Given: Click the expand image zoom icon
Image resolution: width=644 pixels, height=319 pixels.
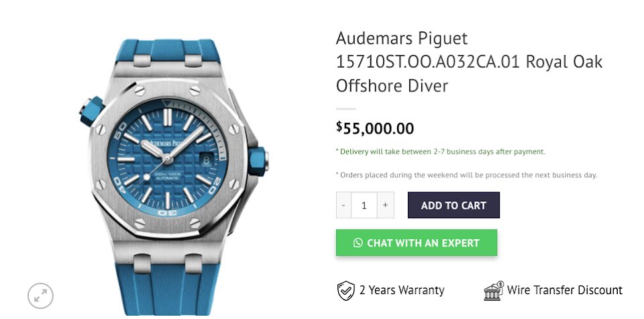Looking at the screenshot, I should click(x=40, y=295).
